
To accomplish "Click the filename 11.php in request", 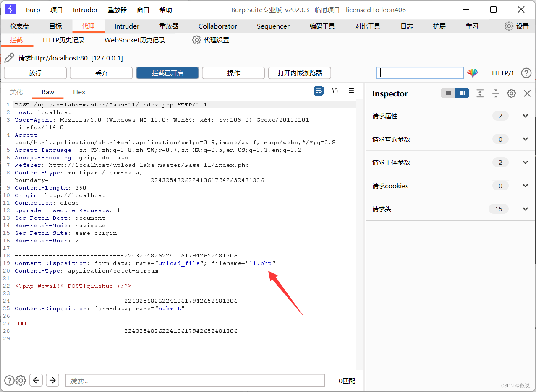I will pos(260,263).
